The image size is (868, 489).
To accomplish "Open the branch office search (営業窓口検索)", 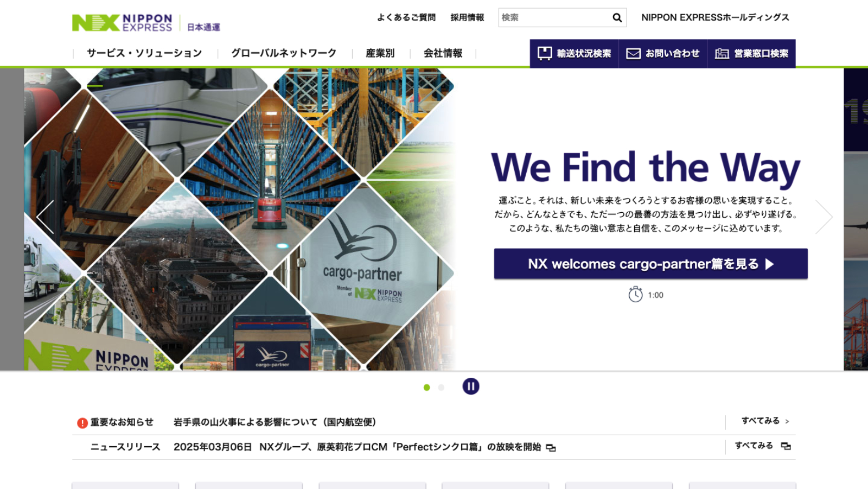I will pyautogui.click(x=751, y=53).
